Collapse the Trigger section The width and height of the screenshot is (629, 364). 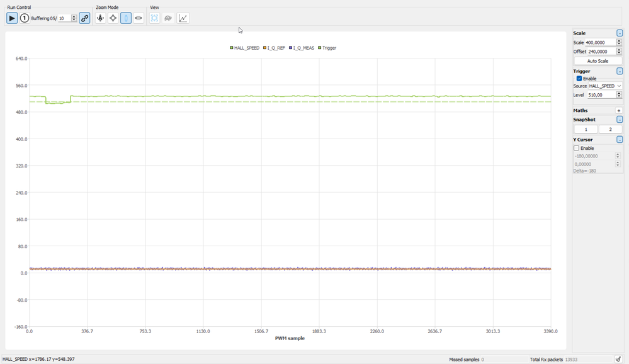620,71
